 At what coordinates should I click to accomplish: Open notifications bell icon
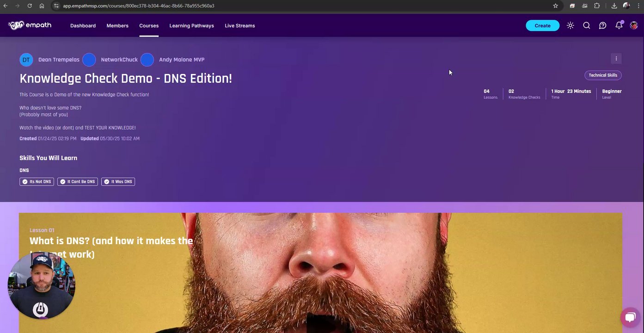pyautogui.click(x=619, y=25)
